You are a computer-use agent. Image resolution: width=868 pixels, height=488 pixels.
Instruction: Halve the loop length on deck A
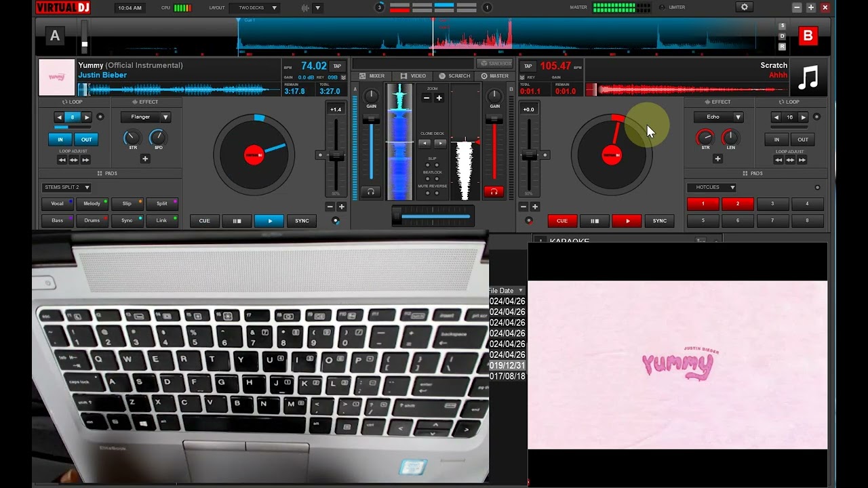59,117
